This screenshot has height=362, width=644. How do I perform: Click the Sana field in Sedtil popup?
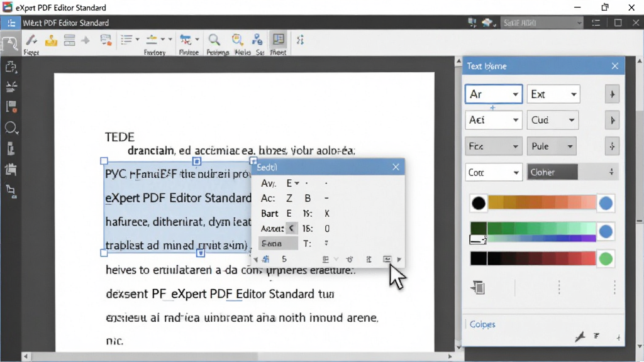(x=278, y=243)
